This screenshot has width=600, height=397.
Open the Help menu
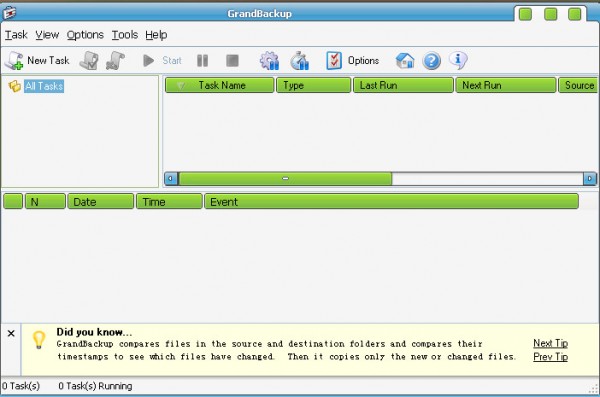pyautogui.click(x=156, y=35)
